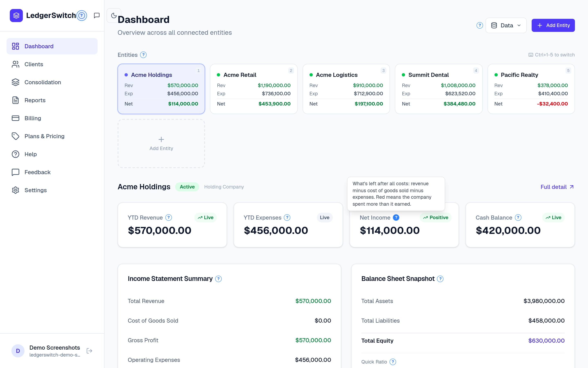588x368 pixels.
Task: Click help icon beside YTD Revenue
Action: pos(169,218)
